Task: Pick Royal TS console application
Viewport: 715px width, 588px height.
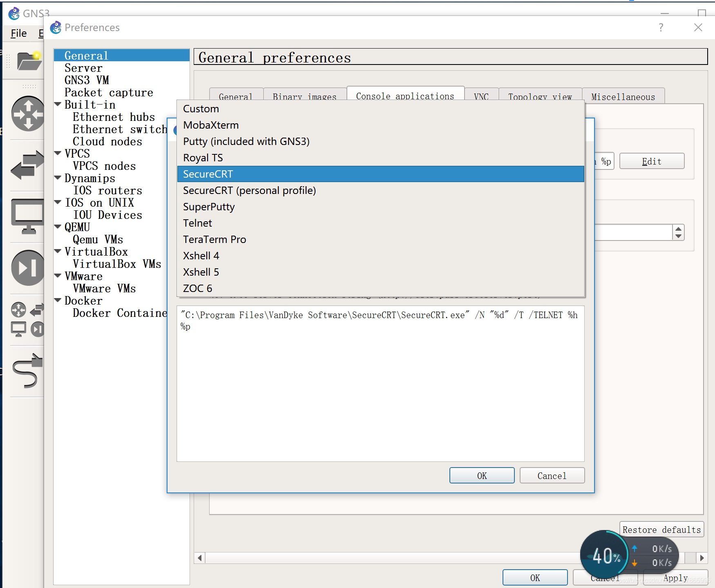Action: [381, 158]
